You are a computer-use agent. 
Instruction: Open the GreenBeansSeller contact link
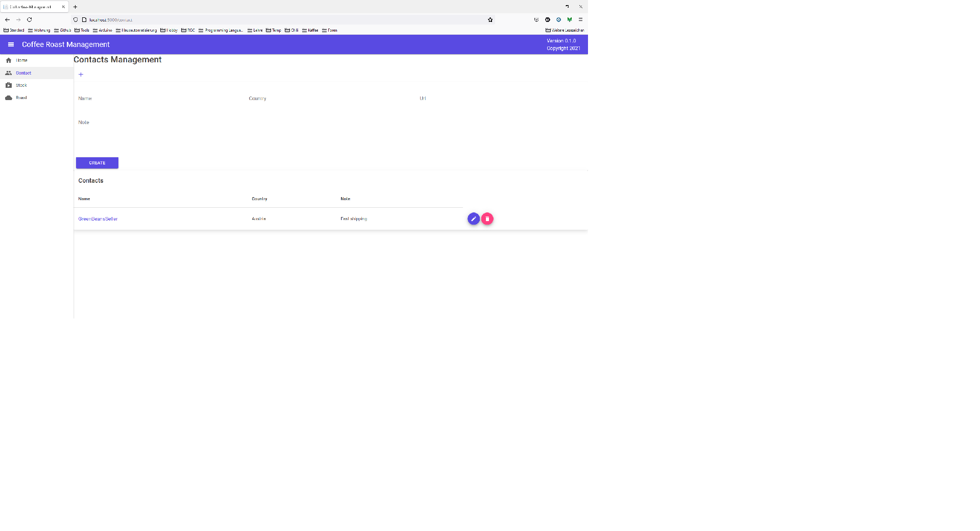click(x=98, y=219)
